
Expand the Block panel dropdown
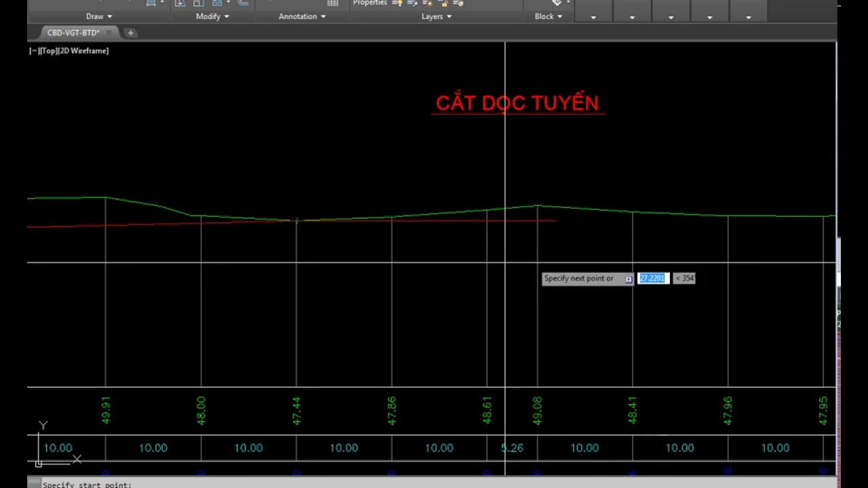(x=549, y=16)
